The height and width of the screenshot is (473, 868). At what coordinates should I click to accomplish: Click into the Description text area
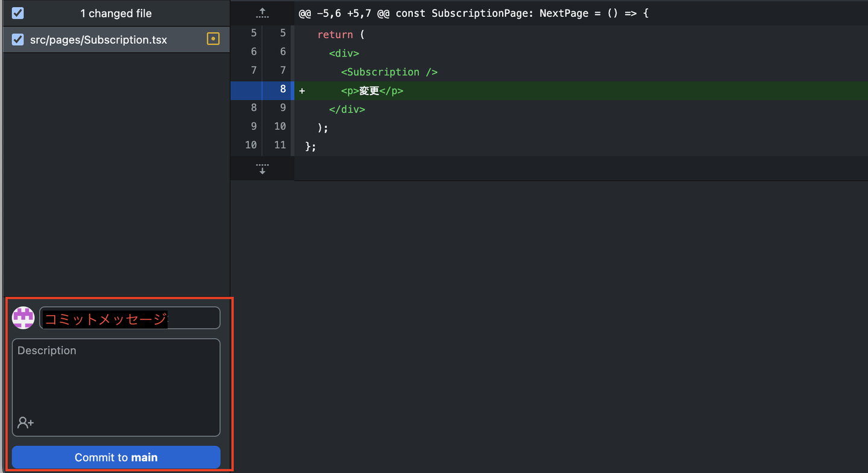click(x=116, y=377)
